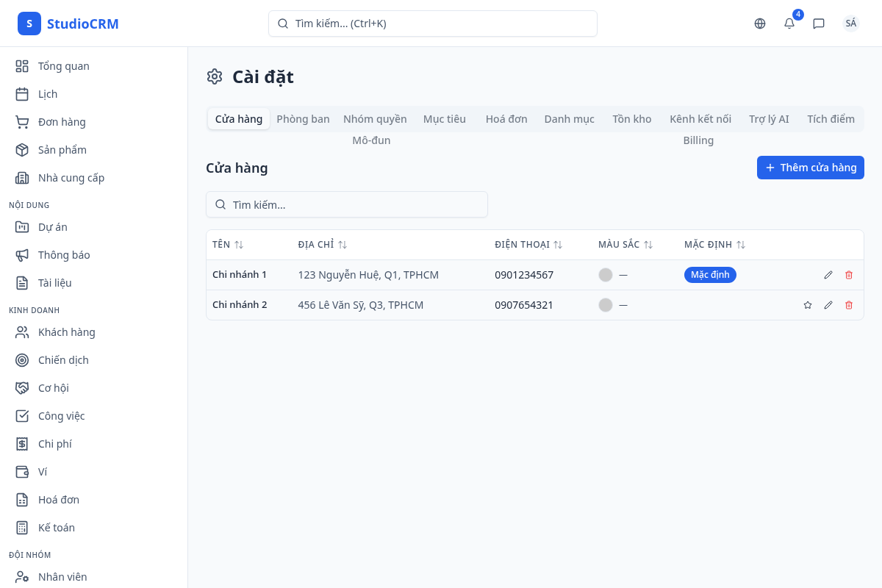Delete Chi nhánh 1 using trash icon

849,275
